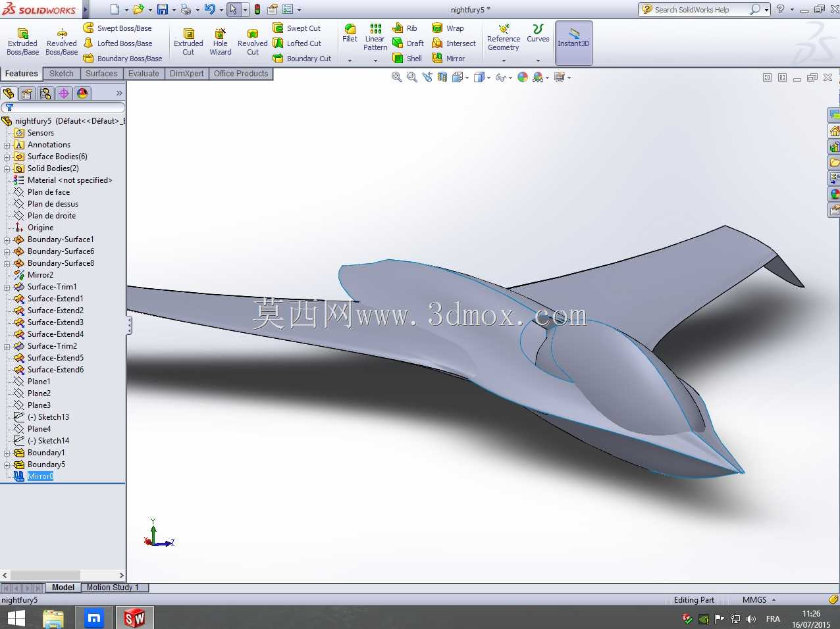Click the Open file icon
The width and height of the screenshot is (840, 629).
tap(138, 9)
